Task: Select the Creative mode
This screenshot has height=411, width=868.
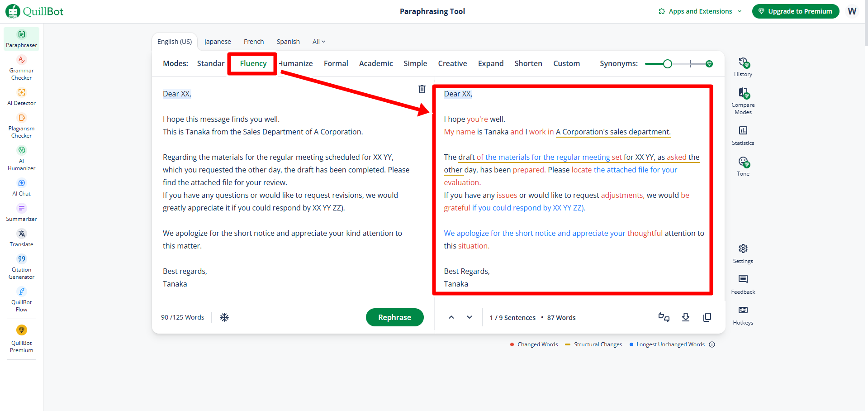Action: point(452,63)
